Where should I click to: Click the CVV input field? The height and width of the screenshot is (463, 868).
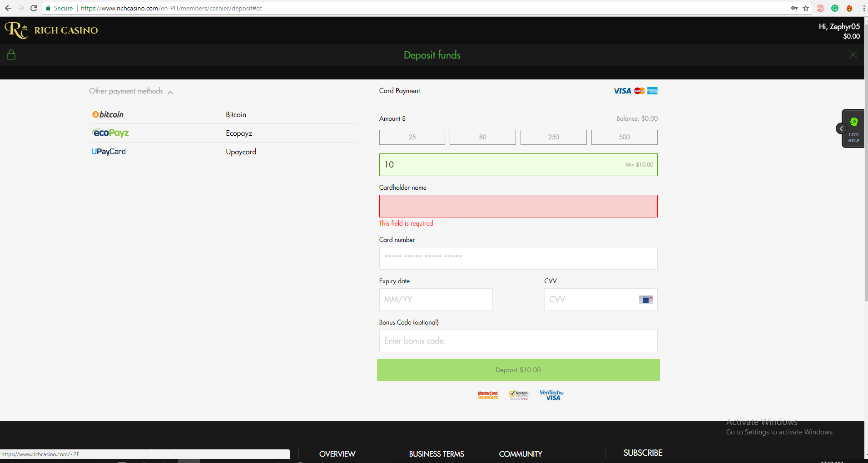tap(601, 300)
